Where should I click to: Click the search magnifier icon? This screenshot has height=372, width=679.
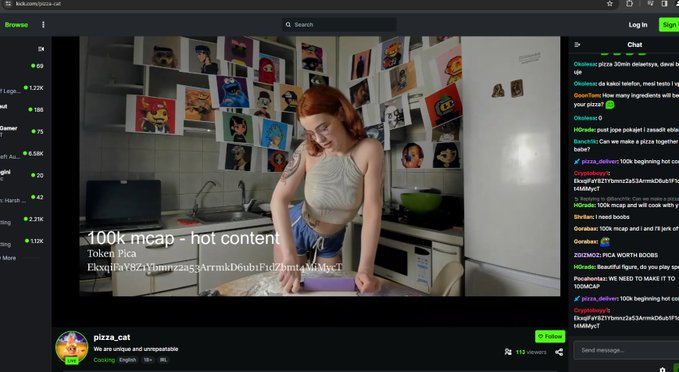point(288,25)
